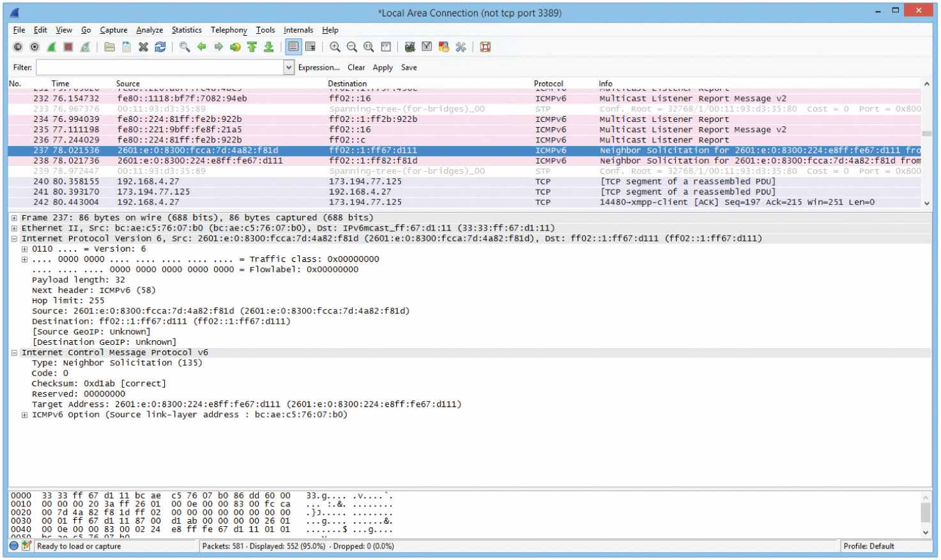The image size is (941, 560).
Task: Collapse Internet Protocol Version 6 node
Action: coord(14,238)
